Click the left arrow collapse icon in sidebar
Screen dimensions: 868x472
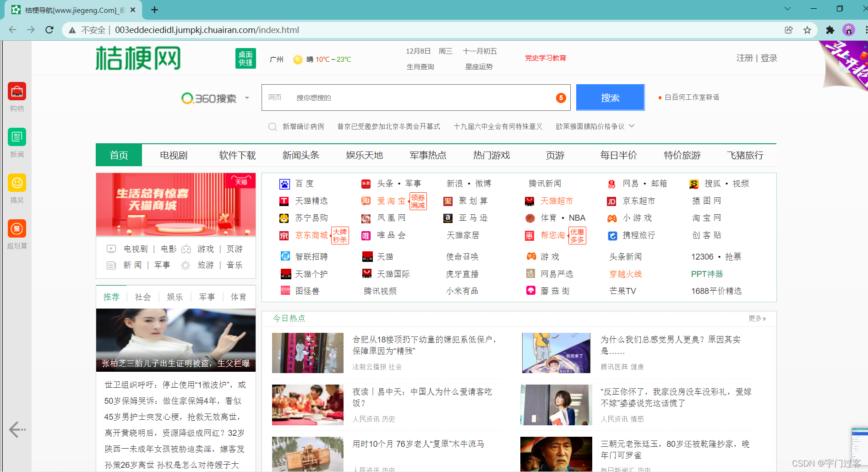tap(17, 429)
